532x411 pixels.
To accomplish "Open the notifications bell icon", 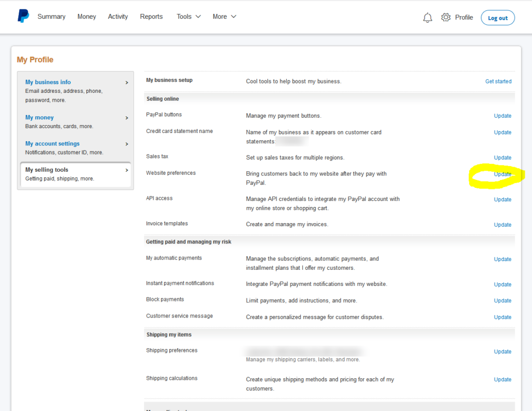I will (428, 17).
